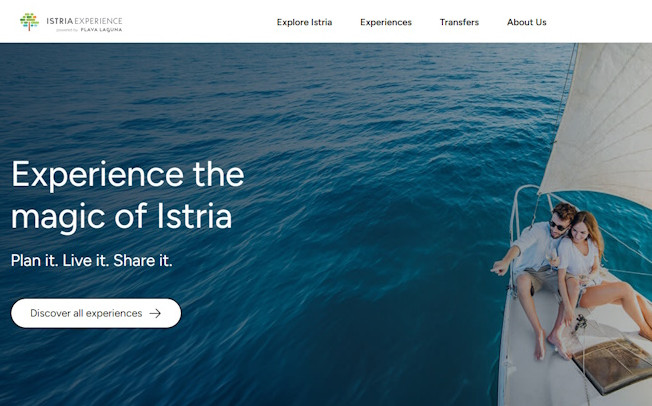Click the wine glass held by the man
This screenshot has height=406, width=652.
click(553, 259)
